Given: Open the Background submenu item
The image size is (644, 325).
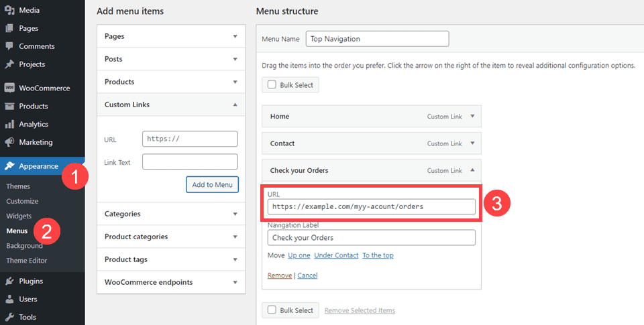Looking at the screenshot, I should point(24,246).
